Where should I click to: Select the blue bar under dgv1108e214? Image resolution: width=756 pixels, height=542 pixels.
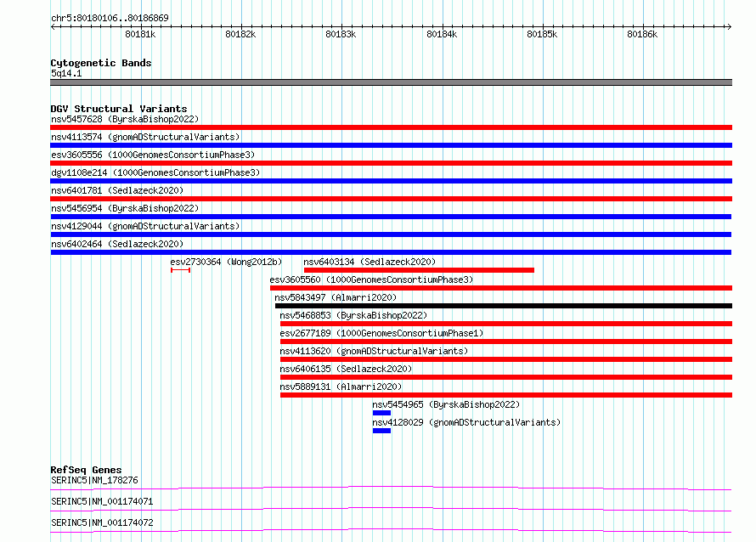pyautogui.click(x=391, y=181)
